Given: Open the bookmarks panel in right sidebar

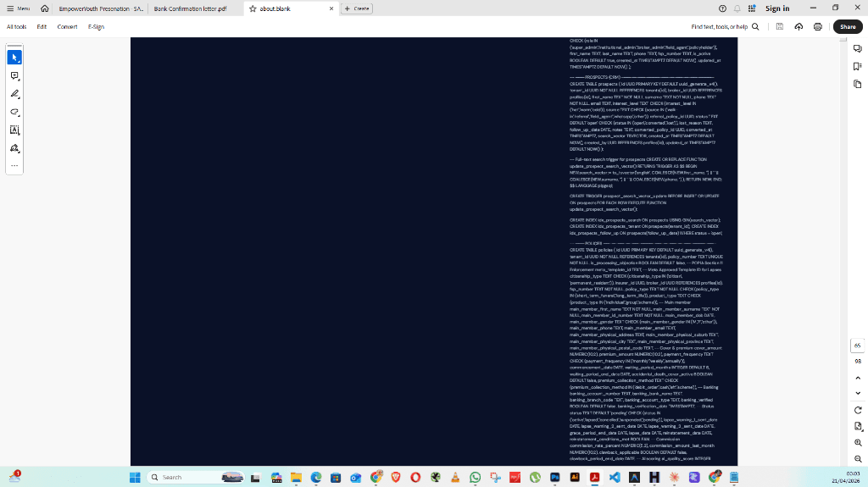Looking at the screenshot, I should tap(857, 65).
